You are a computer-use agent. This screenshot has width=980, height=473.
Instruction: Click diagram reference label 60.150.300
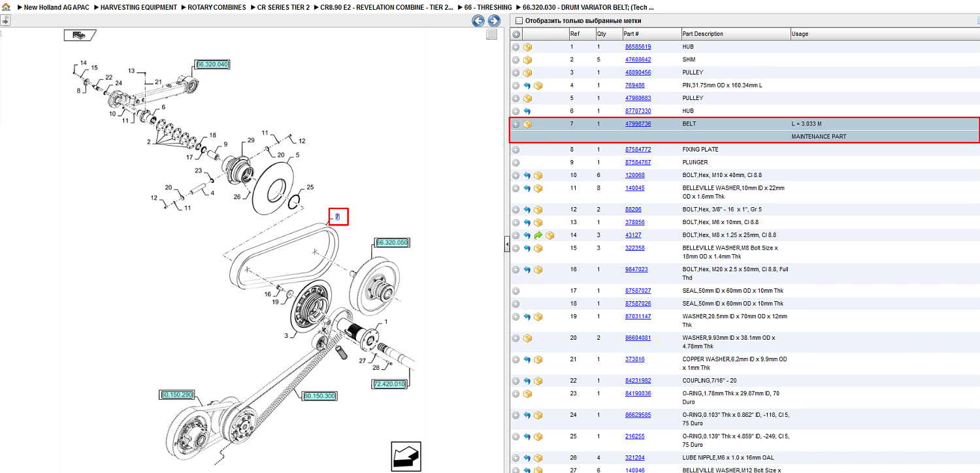[x=319, y=396]
